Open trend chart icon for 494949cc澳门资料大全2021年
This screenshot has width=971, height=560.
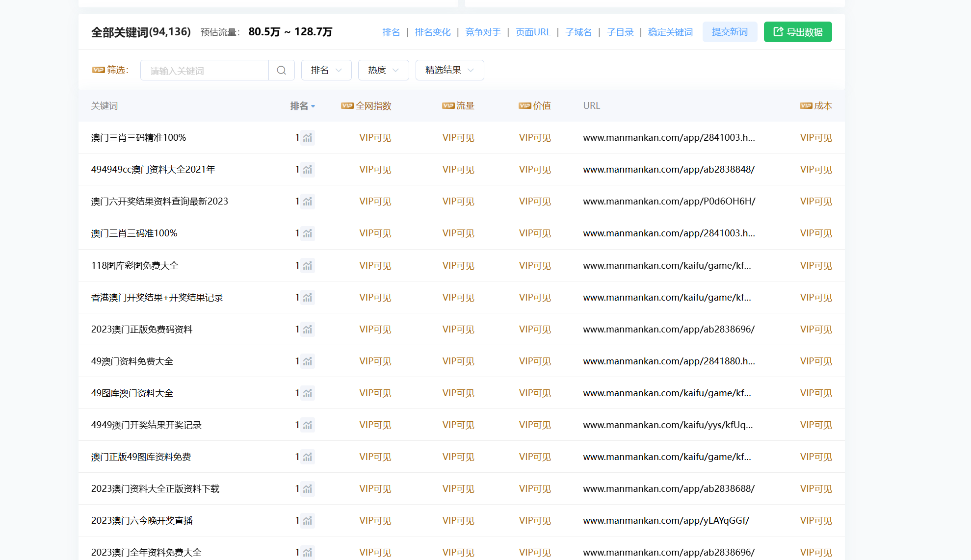pyautogui.click(x=308, y=170)
